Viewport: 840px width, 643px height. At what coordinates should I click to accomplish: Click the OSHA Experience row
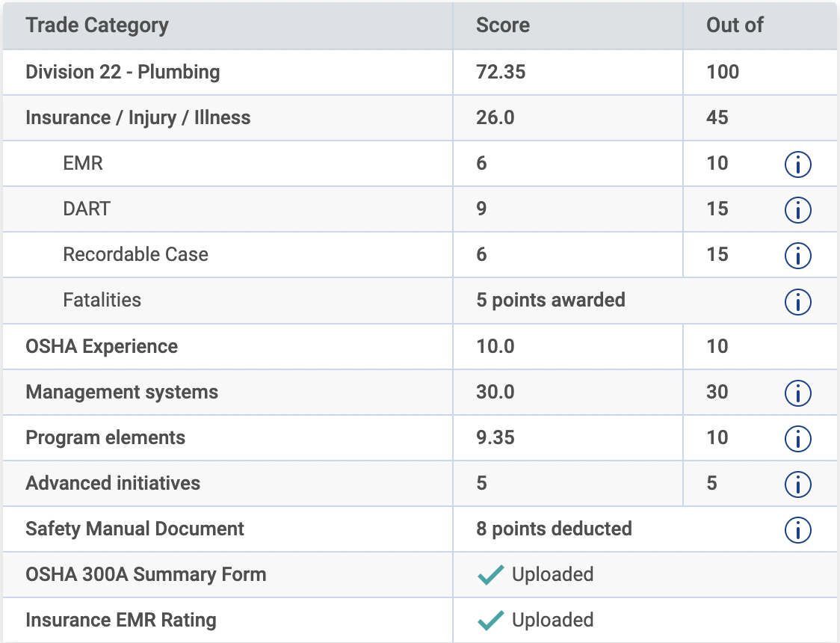pos(102,346)
